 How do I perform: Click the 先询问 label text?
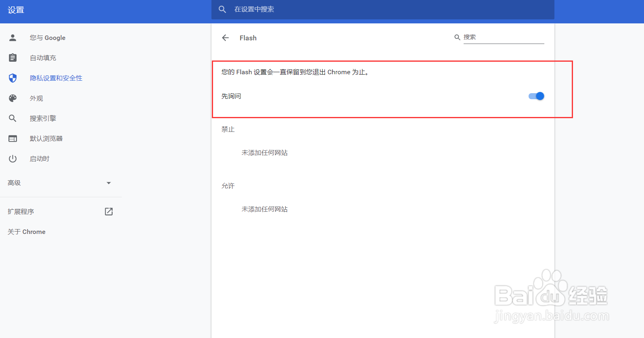(x=231, y=96)
